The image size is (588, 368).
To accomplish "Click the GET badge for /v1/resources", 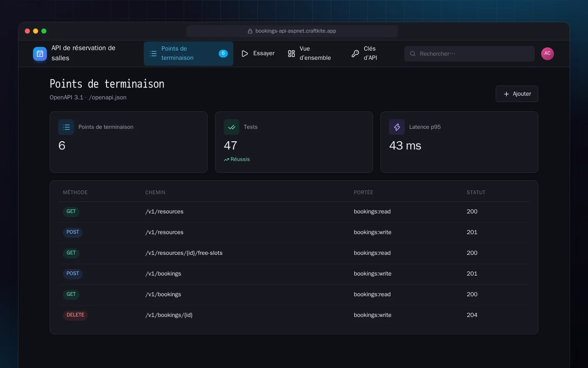I will [71, 212].
